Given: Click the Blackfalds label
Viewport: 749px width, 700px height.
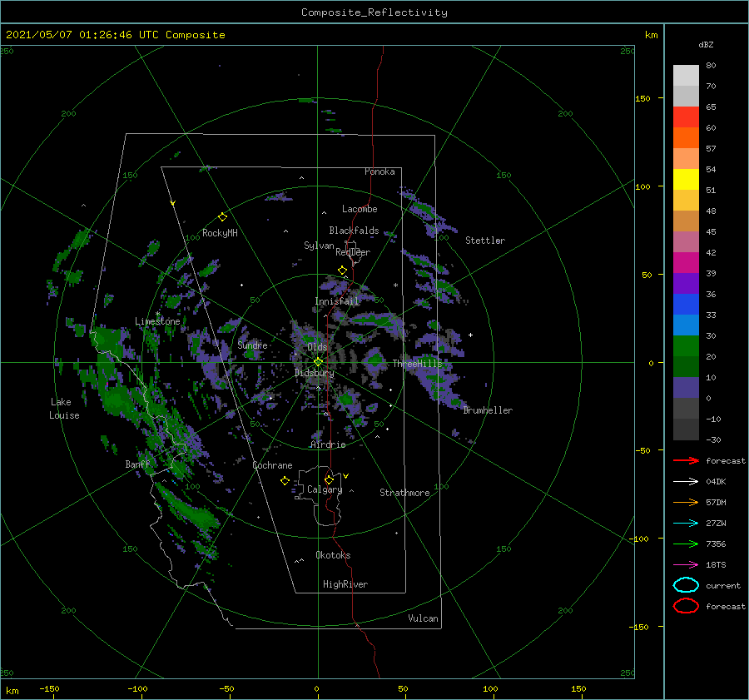Looking at the screenshot, I should (x=354, y=231).
